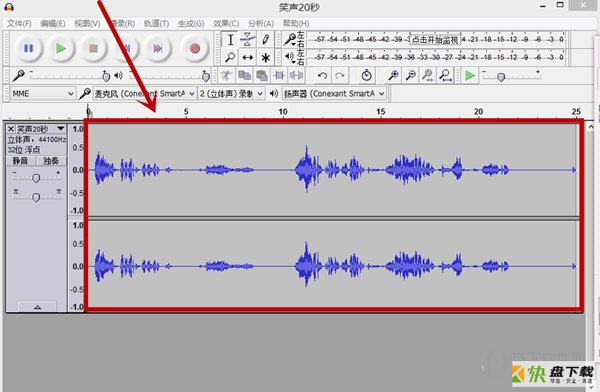Select the Envelope tool
The width and height of the screenshot is (600, 392).
tap(248, 39)
